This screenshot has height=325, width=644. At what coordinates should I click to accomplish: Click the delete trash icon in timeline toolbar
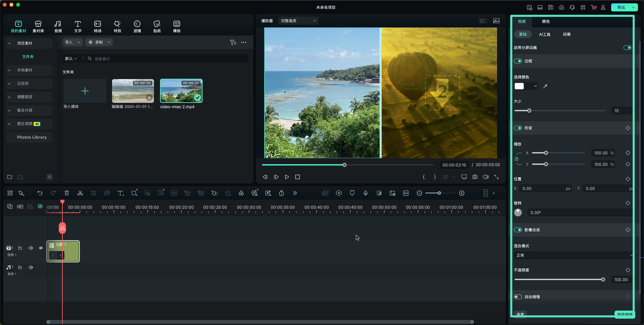point(67,193)
